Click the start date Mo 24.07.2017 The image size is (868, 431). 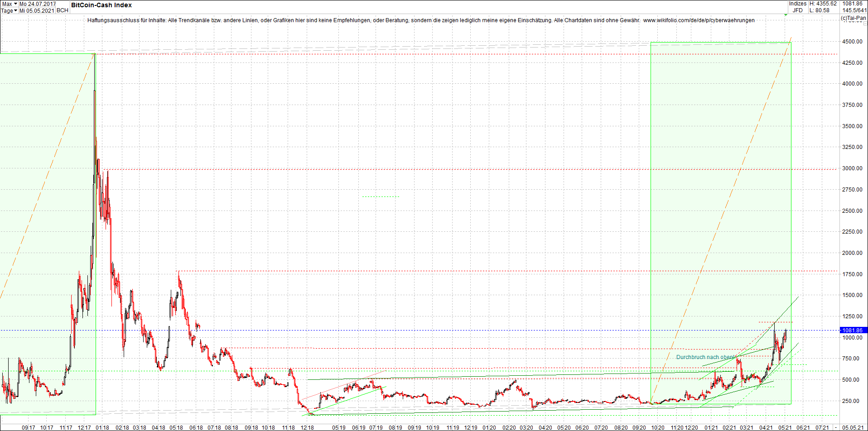pos(38,3)
